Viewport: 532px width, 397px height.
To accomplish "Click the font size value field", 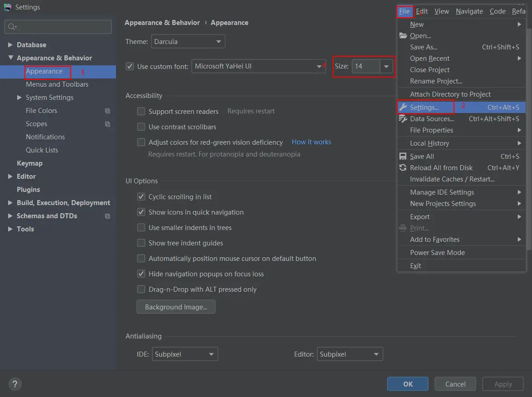I will (x=366, y=66).
